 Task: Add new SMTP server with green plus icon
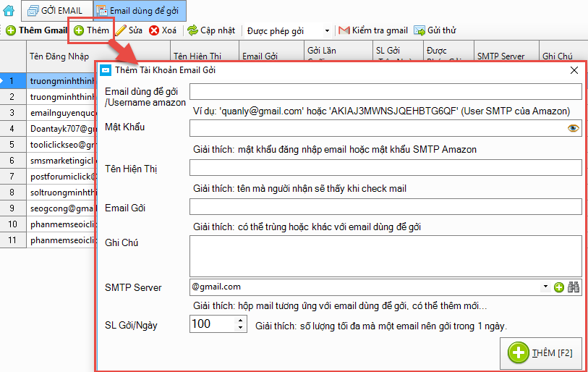[559, 287]
